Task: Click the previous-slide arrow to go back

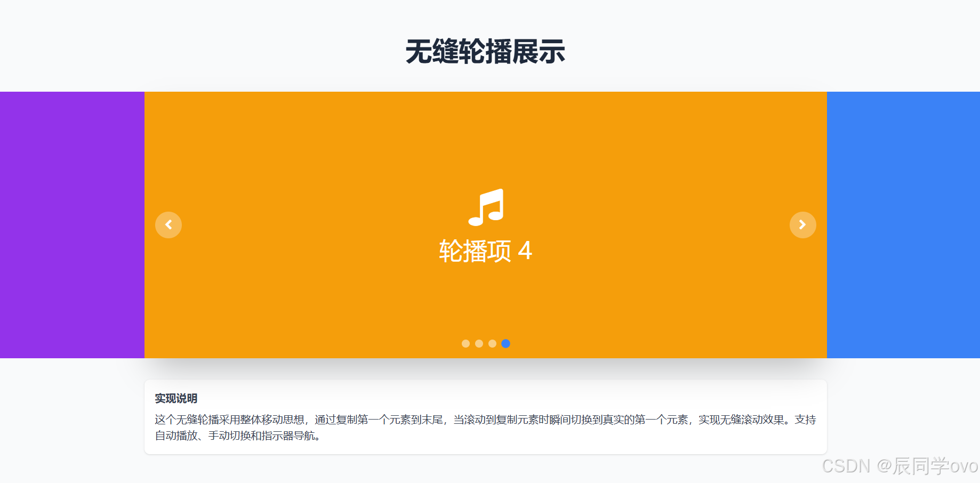Action: [x=168, y=225]
